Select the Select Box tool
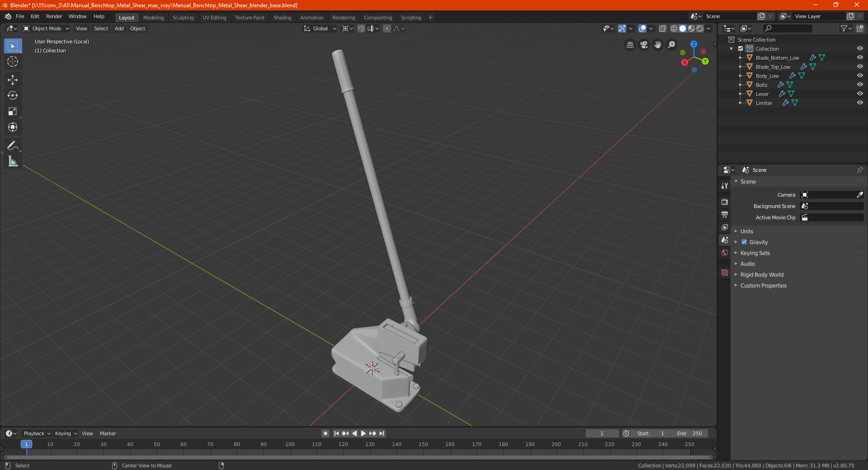 coord(13,46)
